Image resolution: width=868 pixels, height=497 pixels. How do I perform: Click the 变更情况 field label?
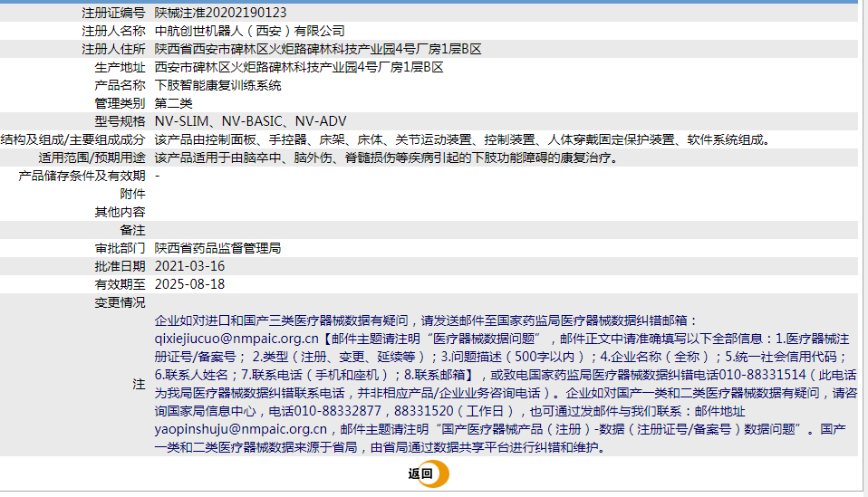pyautogui.click(x=120, y=302)
